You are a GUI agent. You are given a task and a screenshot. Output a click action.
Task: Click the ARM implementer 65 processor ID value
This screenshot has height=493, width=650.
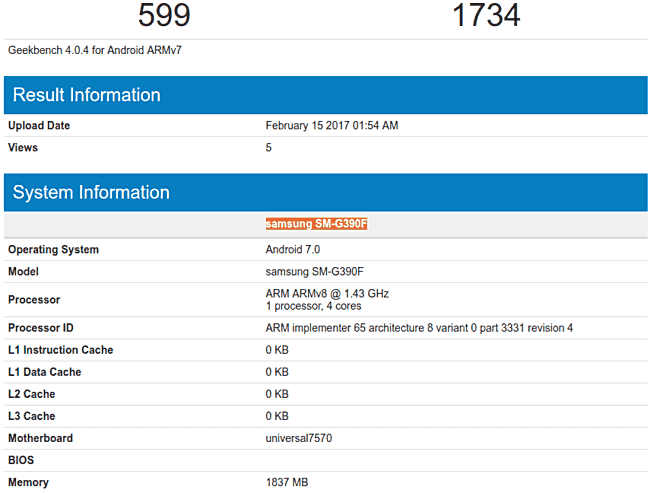[419, 328]
